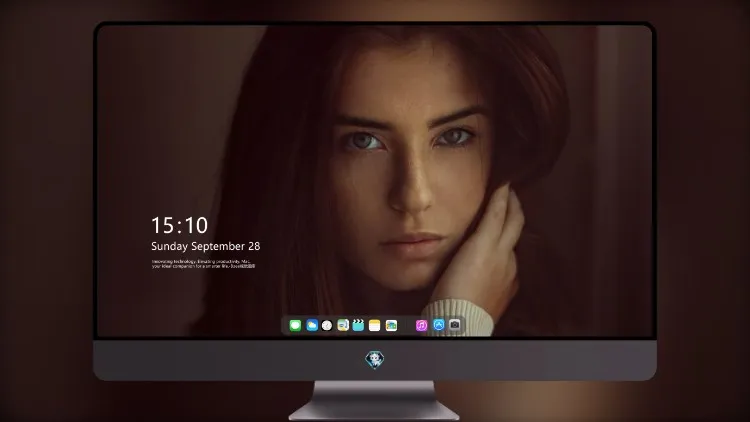Click the monitor's silver stand
Image resolution: width=750 pixels, height=422 pixels.
click(374, 400)
